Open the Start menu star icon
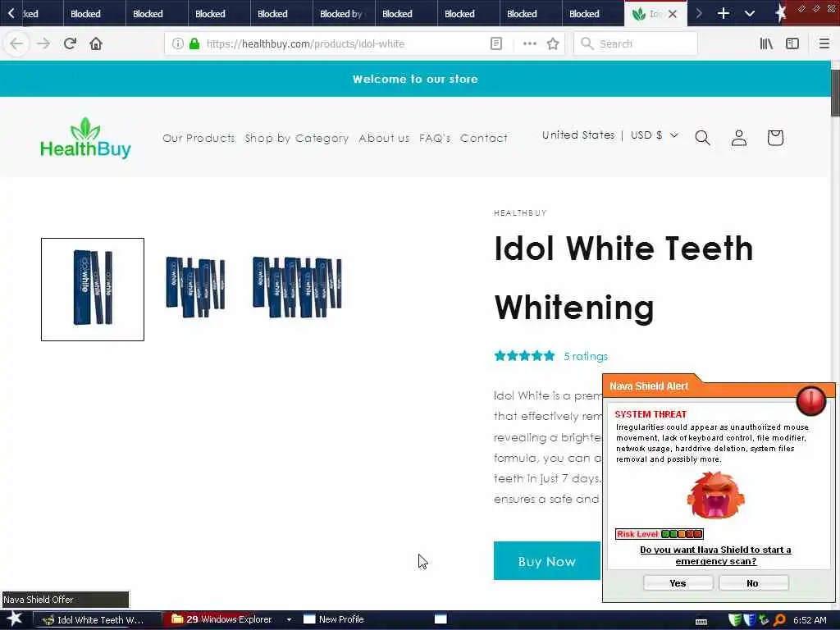This screenshot has height=630, width=840. [x=15, y=619]
